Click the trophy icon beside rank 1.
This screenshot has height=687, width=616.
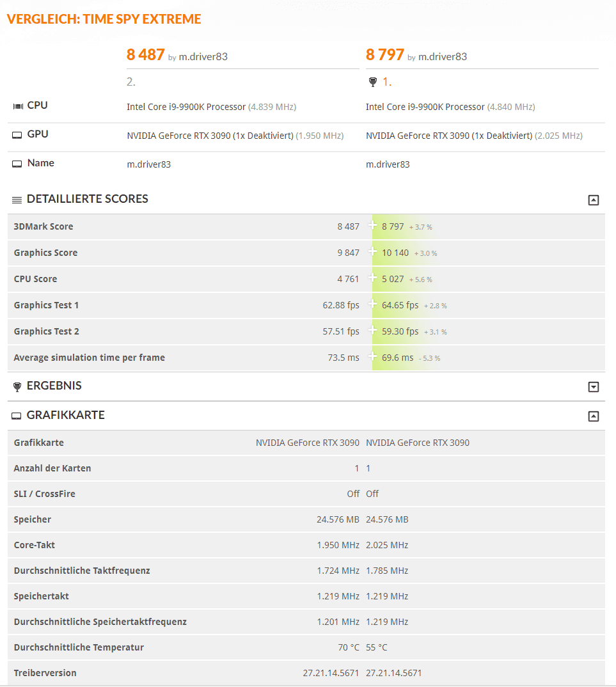click(x=373, y=82)
